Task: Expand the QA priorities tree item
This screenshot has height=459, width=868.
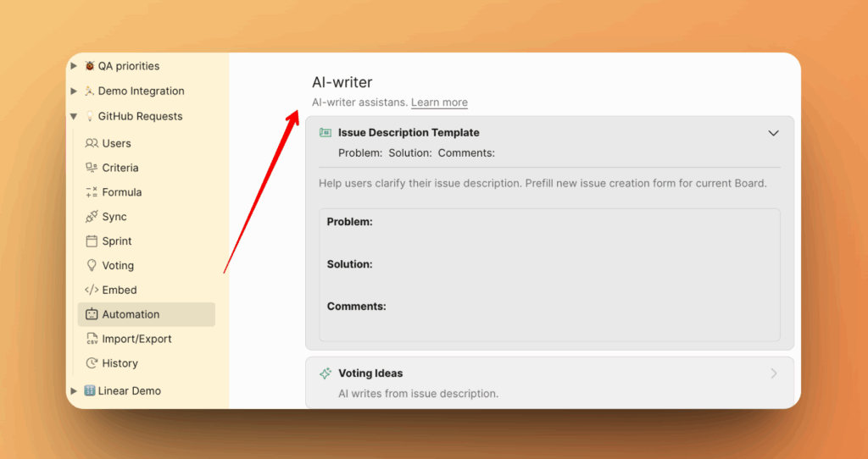Action: (75, 66)
